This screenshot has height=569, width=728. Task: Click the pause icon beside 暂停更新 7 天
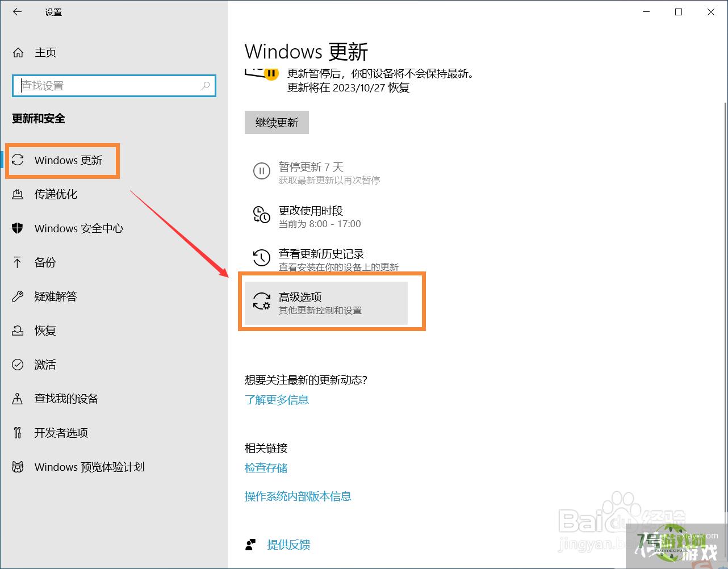coord(261,171)
